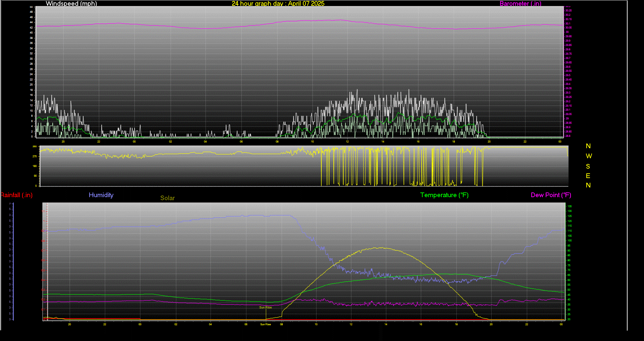Select the 24 hour graph day title
644x341 pixels.
pos(278,4)
